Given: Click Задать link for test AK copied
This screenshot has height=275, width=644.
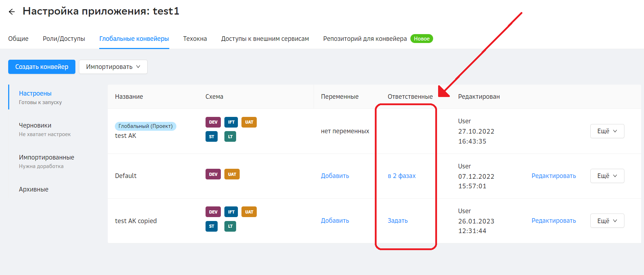Looking at the screenshot, I should (398, 221).
